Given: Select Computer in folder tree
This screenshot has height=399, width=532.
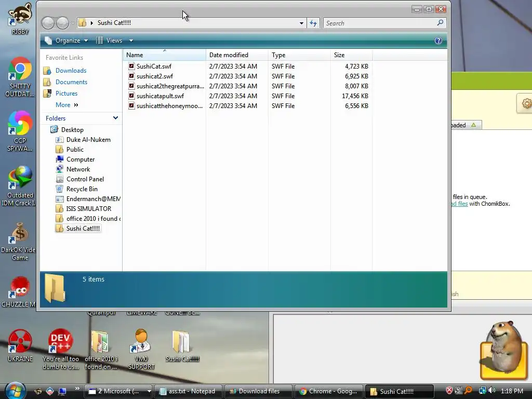Looking at the screenshot, I should click(x=81, y=159).
